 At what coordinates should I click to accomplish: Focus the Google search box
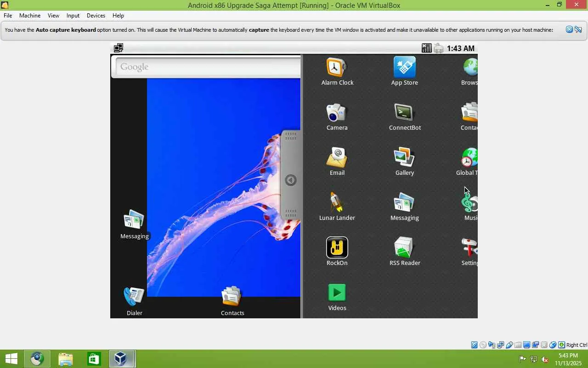pos(208,67)
